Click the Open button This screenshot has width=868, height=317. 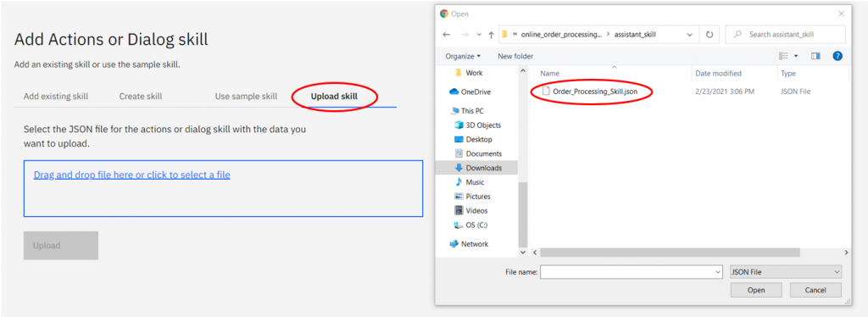coord(756,290)
